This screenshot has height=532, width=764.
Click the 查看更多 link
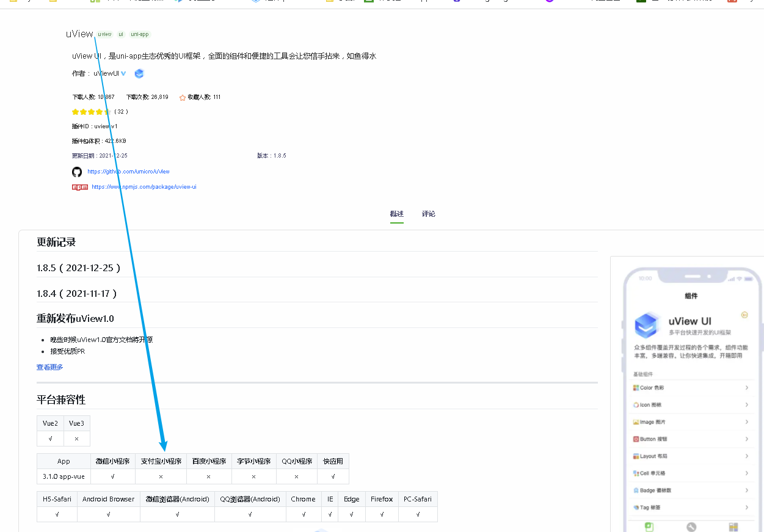(x=50, y=367)
